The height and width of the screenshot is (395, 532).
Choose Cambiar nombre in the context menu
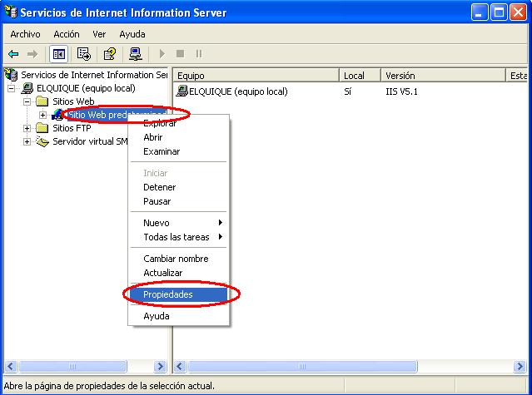178,259
